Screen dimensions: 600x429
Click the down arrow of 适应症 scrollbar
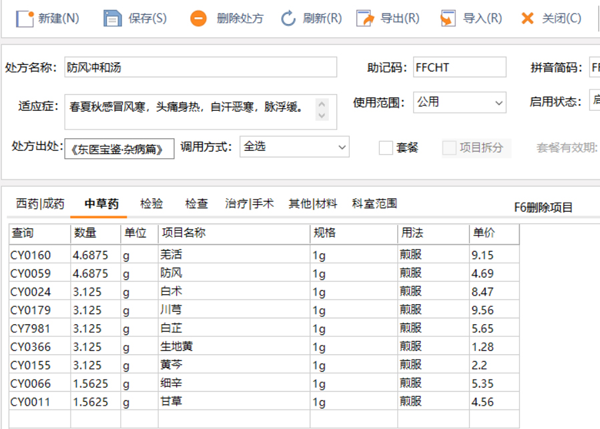(x=322, y=115)
